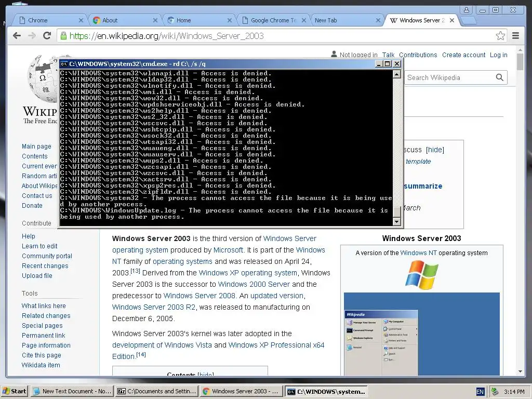Image resolution: width=532 pixels, height=399 pixels.
Task: Switch to C:\Documents and Settin... taskbar button
Action: coord(157,392)
